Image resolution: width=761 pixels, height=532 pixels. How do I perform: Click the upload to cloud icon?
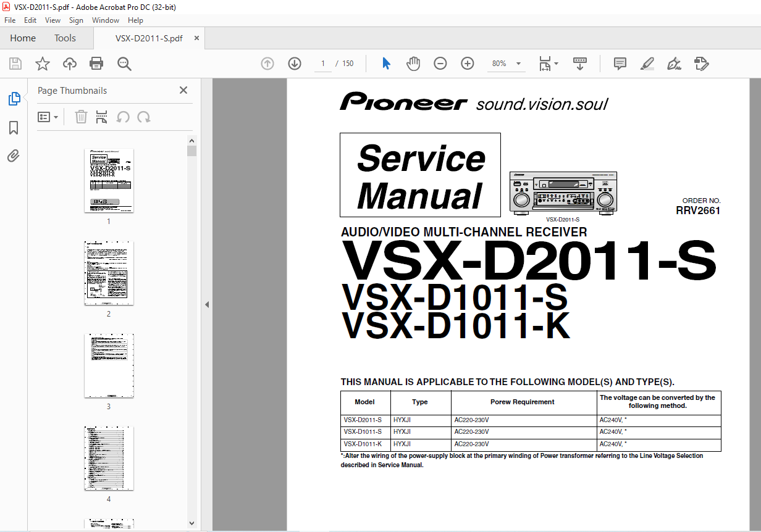pyautogui.click(x=70, y=64)
